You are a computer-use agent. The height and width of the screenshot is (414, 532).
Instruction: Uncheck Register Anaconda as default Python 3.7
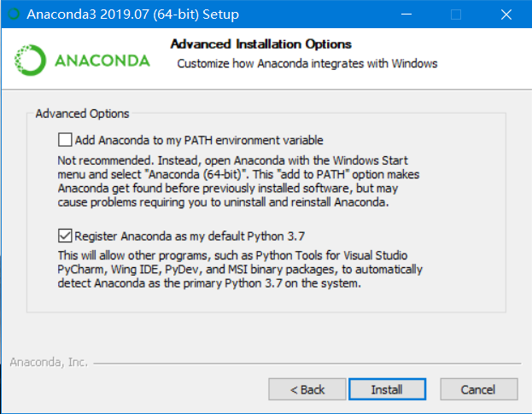coord(65,236)
